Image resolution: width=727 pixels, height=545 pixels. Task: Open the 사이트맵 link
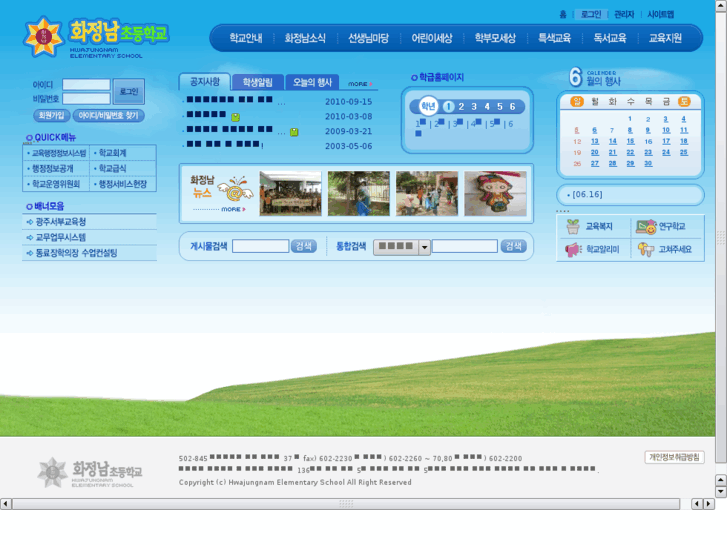[x=661, y=14]
